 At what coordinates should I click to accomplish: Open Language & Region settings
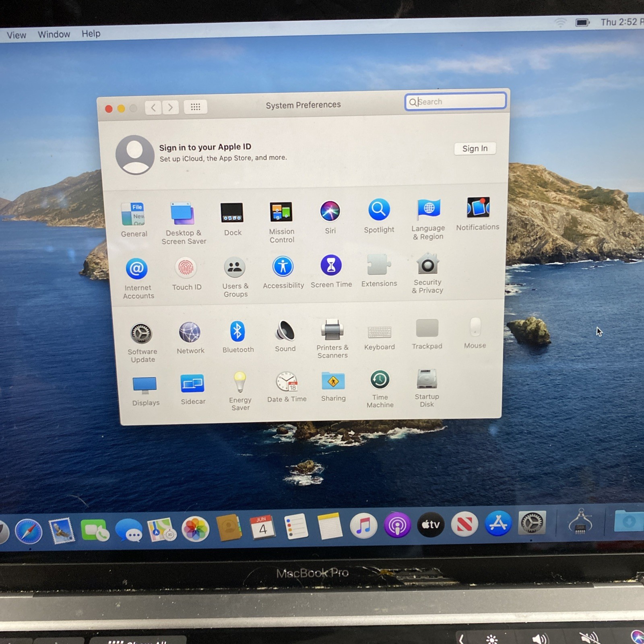tap(428, 209)
